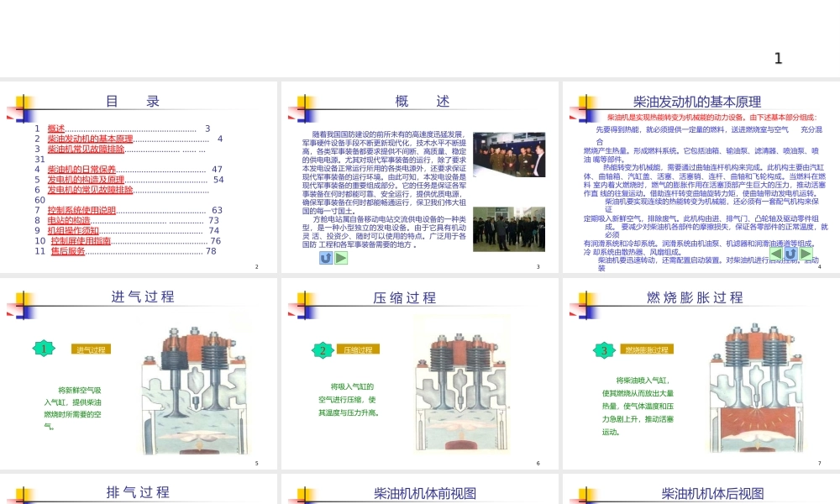Open the 柴油机机体前视图 slide

(x=420, y=489)
